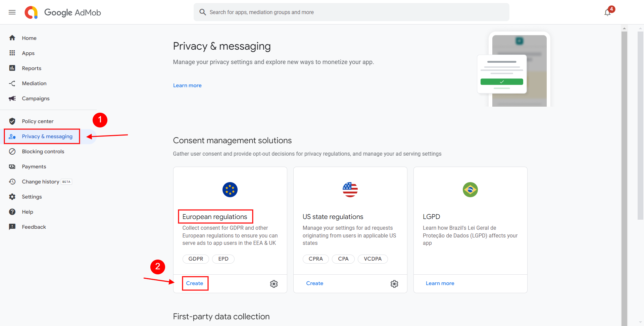This screenshot has height=326, width=644.
Task: Open the US state regulations settings gear
Action: pyautogui.click(x=394, y=284)
